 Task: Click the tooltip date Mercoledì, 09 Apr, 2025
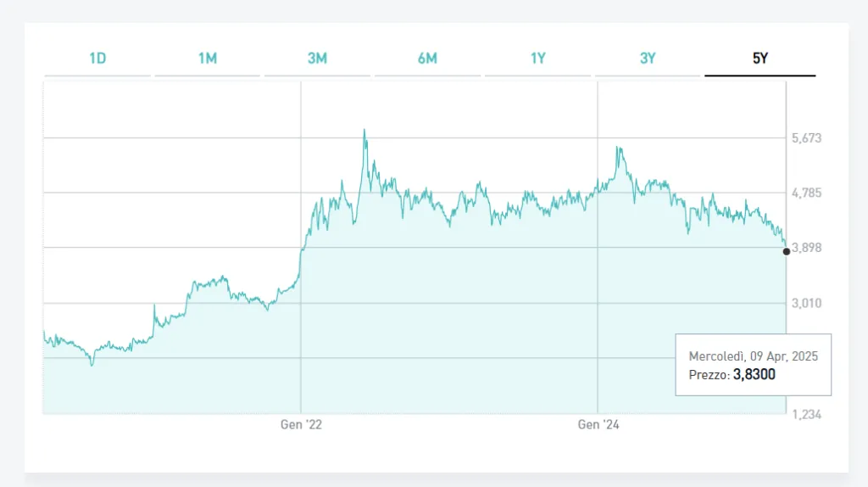click(x=753, y=356)
